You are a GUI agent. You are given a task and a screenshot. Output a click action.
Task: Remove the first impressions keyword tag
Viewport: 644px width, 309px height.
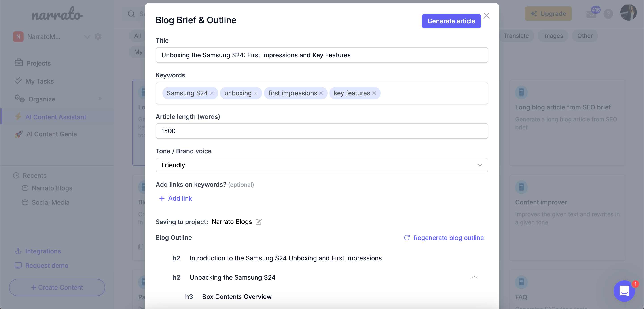pyautogui.click(x=321, y=93)
